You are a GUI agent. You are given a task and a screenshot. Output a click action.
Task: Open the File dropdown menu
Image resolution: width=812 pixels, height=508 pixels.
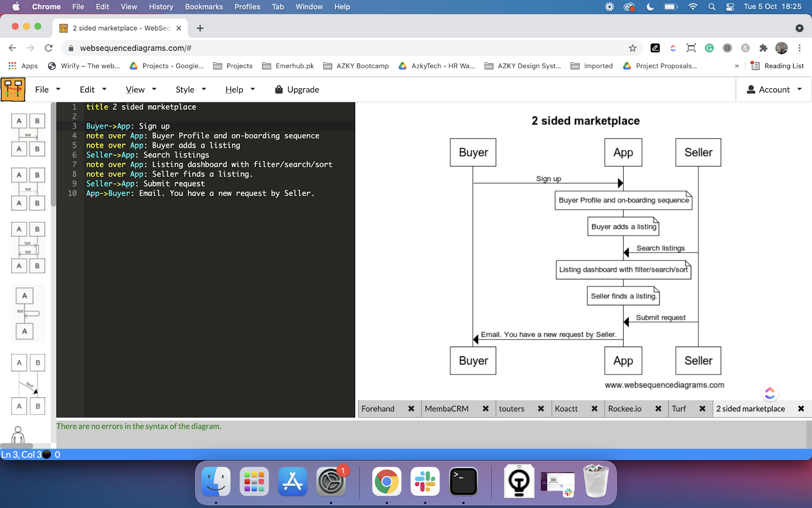[x=48, y=89]
